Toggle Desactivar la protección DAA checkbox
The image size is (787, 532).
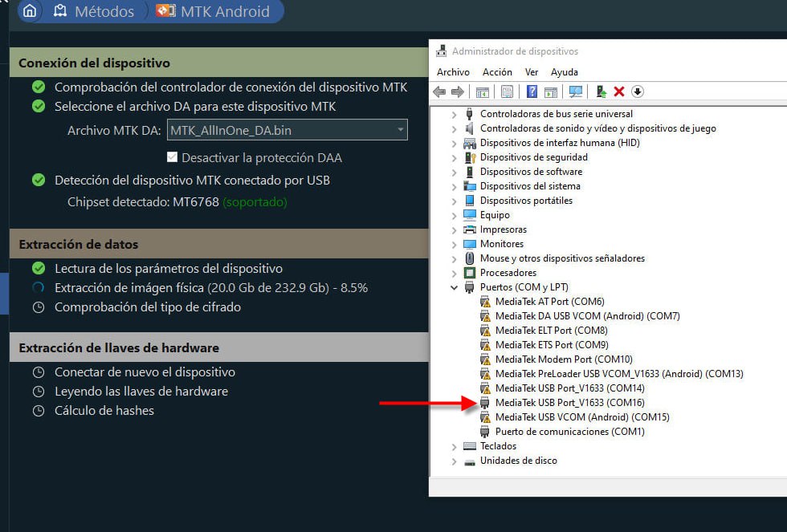tap(172, 157)
